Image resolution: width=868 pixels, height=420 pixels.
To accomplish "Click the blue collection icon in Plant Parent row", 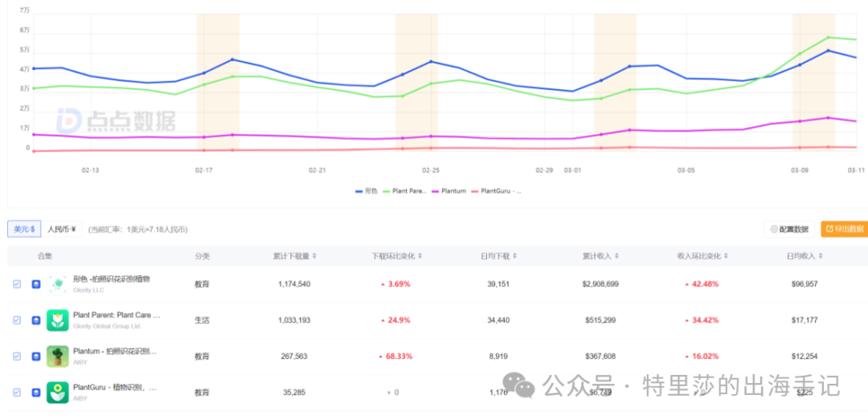I will (36, 320).
